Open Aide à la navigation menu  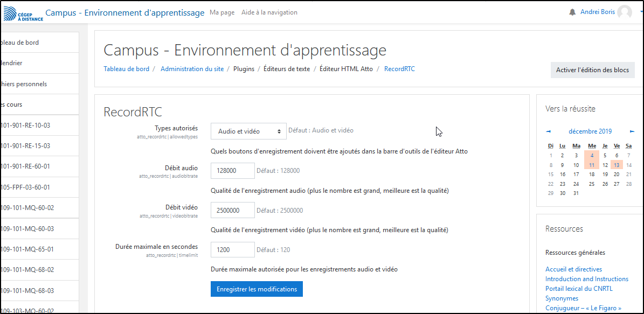click(269, 12)
